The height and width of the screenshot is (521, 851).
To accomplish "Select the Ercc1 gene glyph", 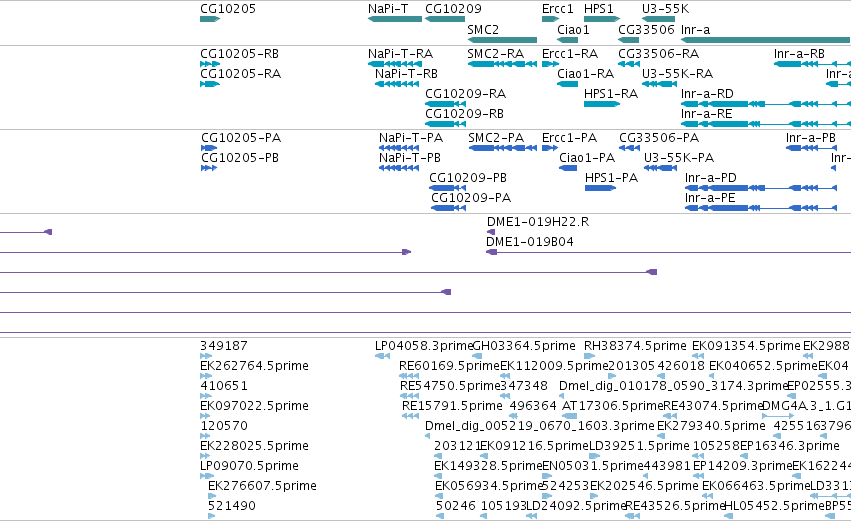I will (550, 19).
